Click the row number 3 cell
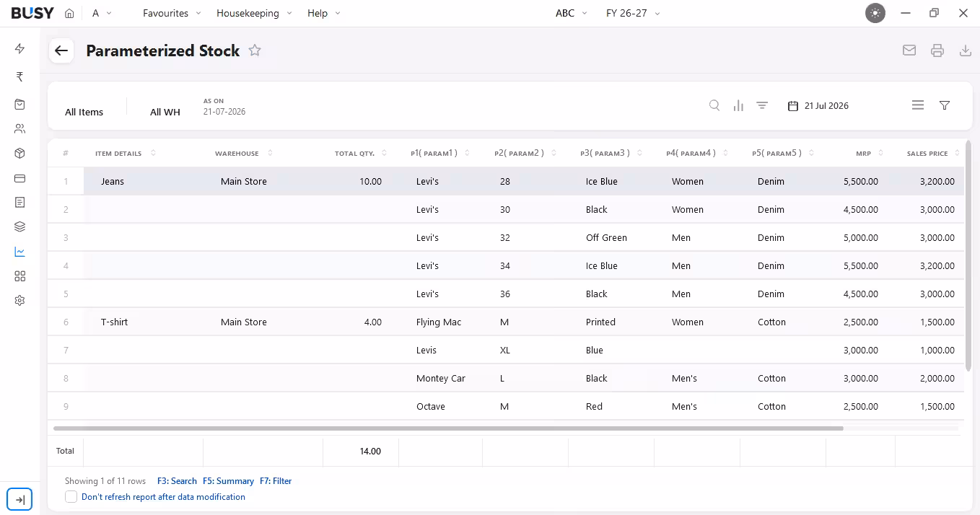980x515 pixels. tap(66, 238)
